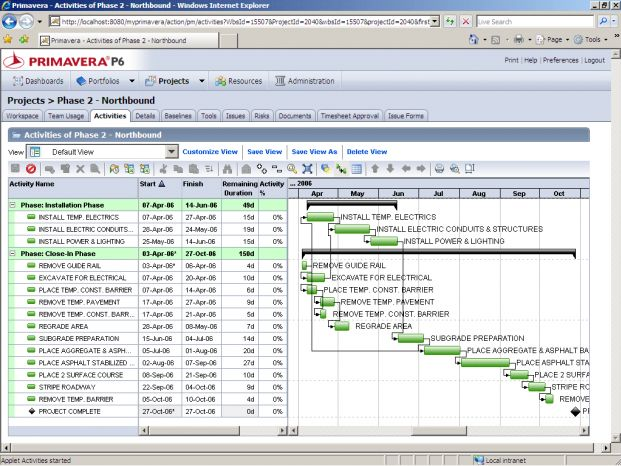Image resolution: width=621 pixels, height=466 pixels.
Task: Click the browser Refresh green arrows icon
Action: tap(450, 21)
